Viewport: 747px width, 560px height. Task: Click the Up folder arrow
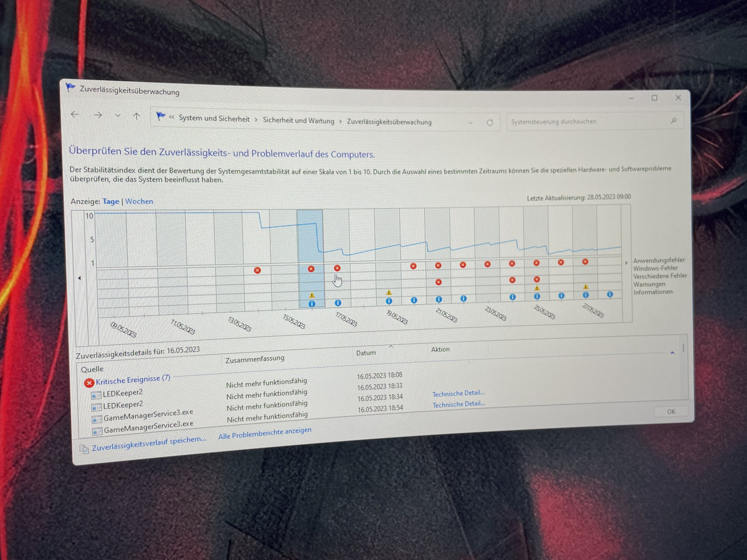(136, 116)
